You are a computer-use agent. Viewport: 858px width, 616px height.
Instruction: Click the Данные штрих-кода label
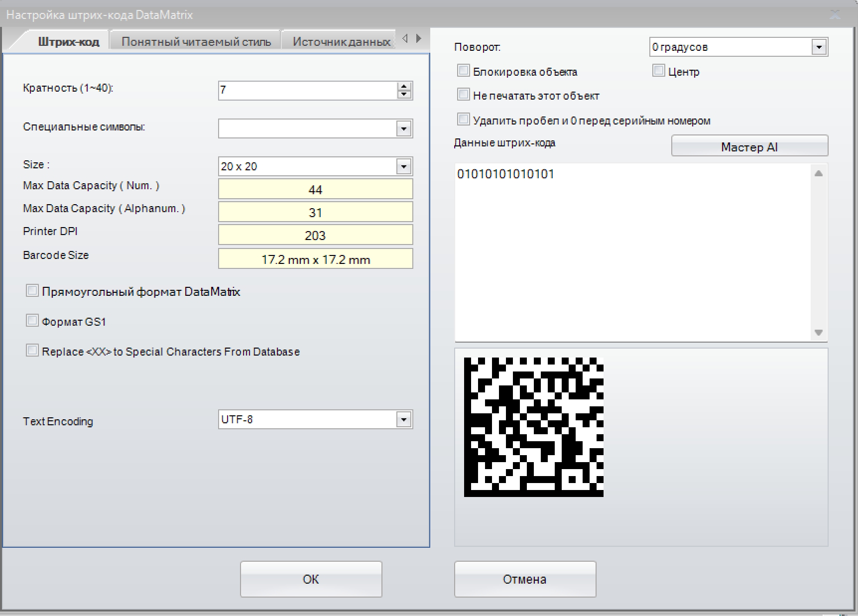[x=504, y=143]
